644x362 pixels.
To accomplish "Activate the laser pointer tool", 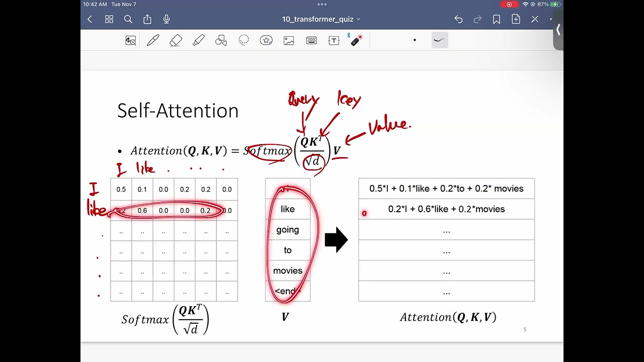I will click(x=356, y=40).
